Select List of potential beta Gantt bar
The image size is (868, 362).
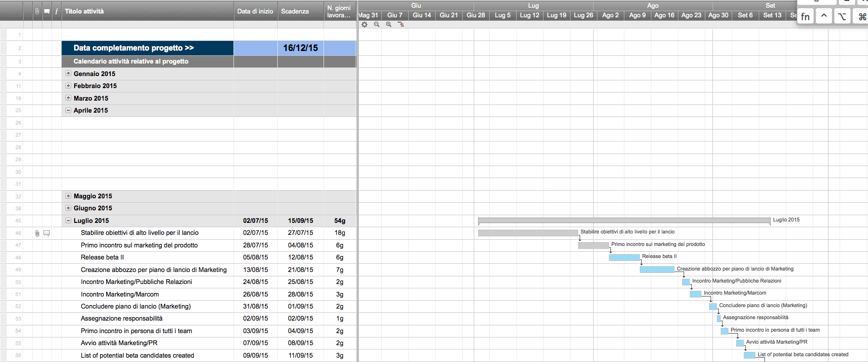click(x=750, y=355)
